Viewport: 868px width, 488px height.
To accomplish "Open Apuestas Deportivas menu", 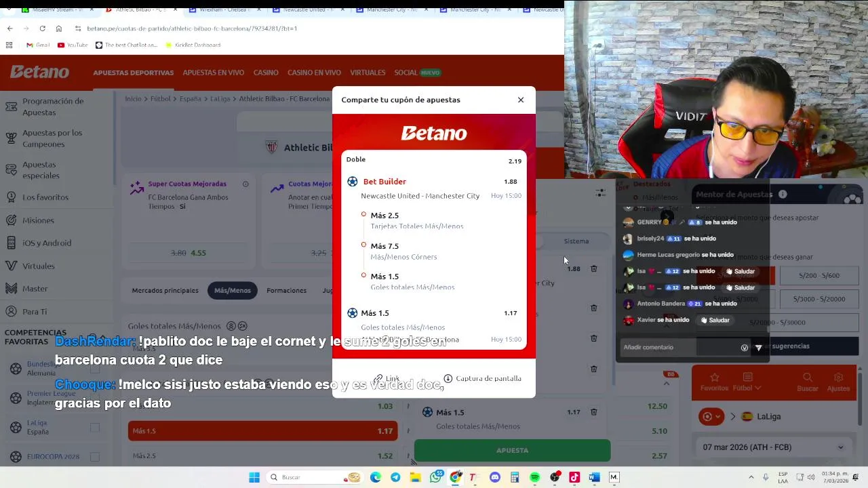I will pos(133,73).
